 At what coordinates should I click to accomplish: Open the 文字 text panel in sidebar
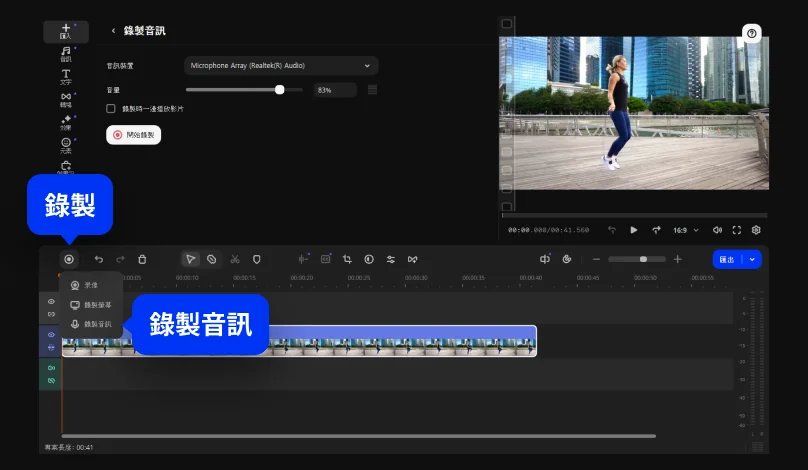(66, 76)
